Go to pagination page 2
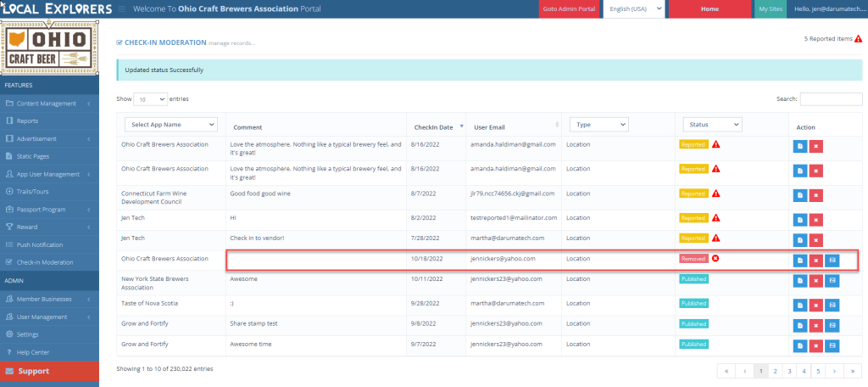 [776, 371]
